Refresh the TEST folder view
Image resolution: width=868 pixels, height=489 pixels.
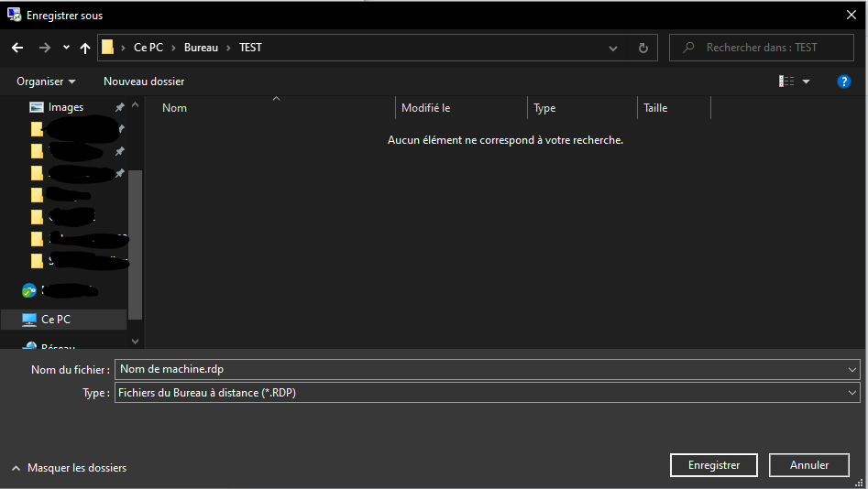(643, 48)
